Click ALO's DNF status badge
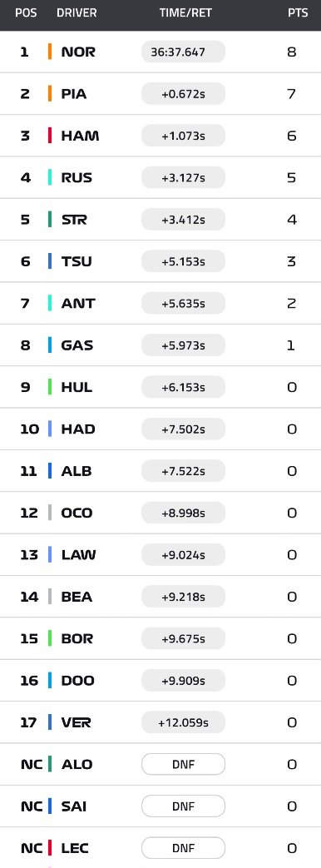 183,764
